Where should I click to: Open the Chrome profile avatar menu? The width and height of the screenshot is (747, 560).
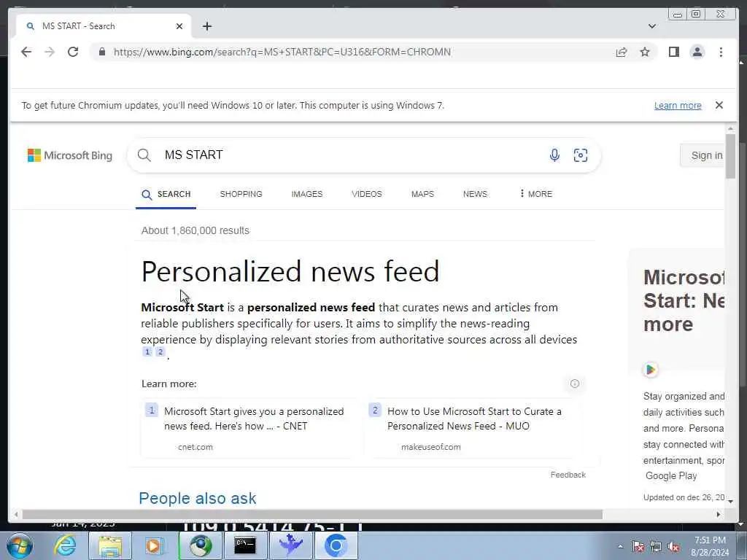pos(697,52)
